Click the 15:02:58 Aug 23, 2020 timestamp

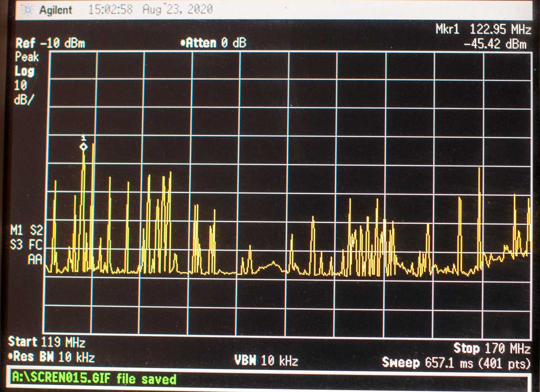[150, 10]
